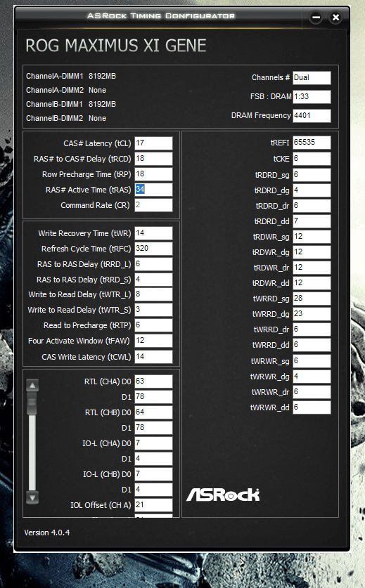Viewport: 365px width, 588px height.
Task: Click the IO-L (CHA) D0 field
Action: click(x=153, y=443)
